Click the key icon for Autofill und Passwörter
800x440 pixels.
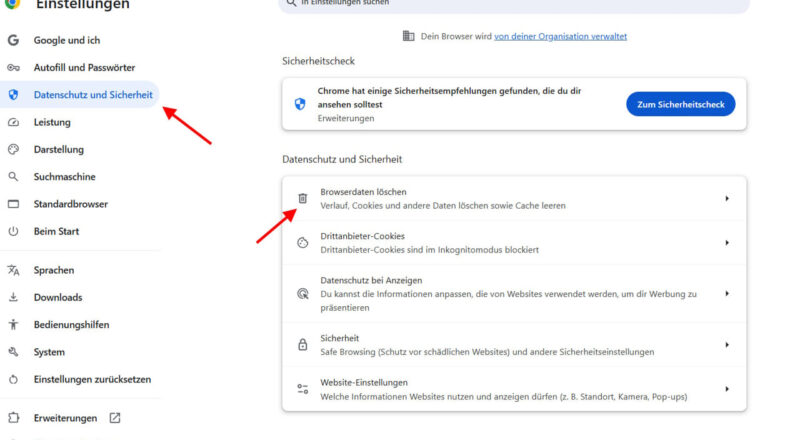pyautogui.click(x=13, y=67)
